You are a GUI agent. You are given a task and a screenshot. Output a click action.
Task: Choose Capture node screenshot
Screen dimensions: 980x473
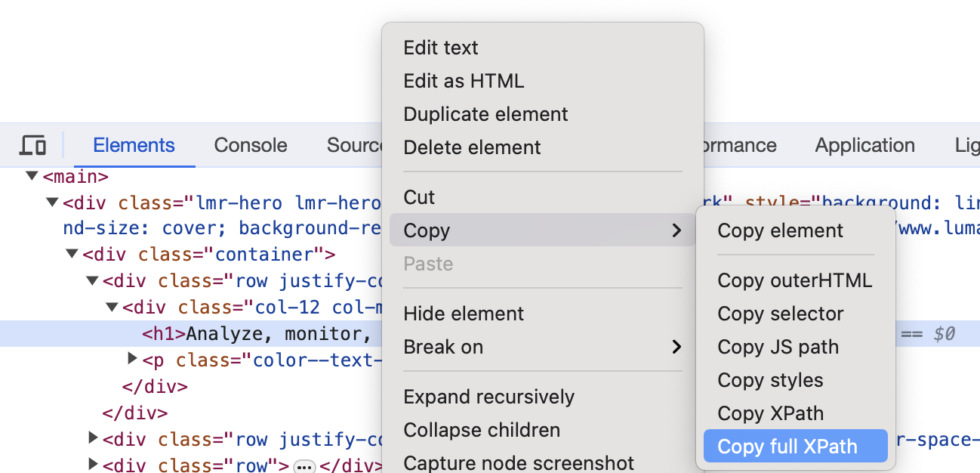point(519,462)
